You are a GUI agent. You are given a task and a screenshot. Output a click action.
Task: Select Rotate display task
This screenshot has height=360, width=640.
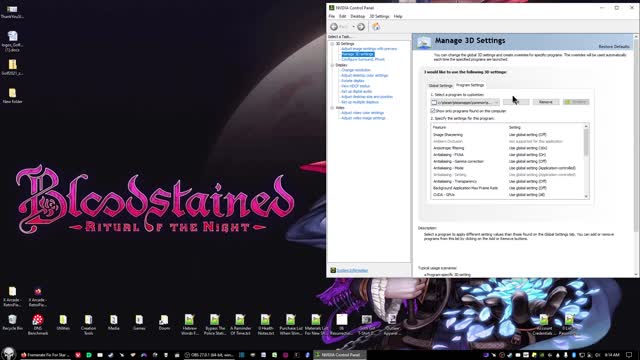pyautogui.click(x=353, y=81)
